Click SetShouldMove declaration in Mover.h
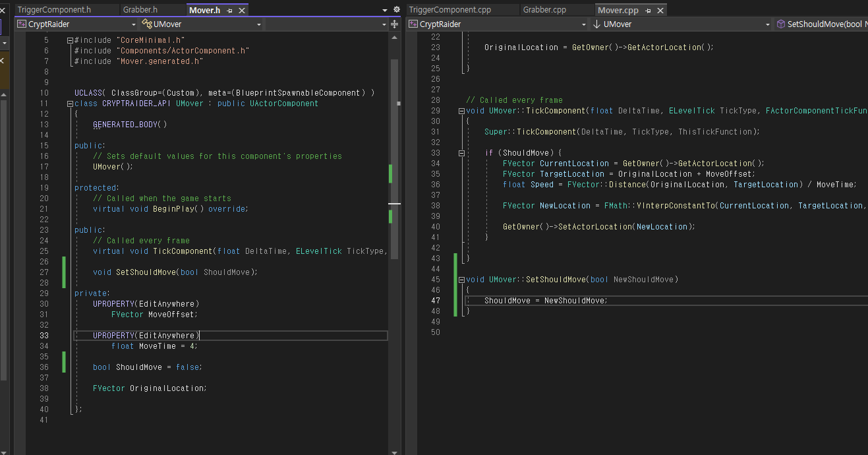This screenshot has height=455, width=868. point(175,272)
